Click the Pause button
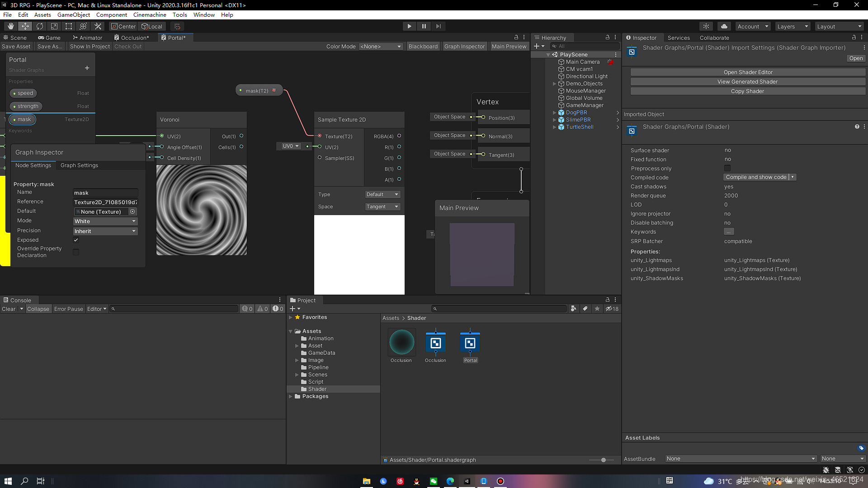The width and height of the screenshot is (868, 488). click(424, 26)
